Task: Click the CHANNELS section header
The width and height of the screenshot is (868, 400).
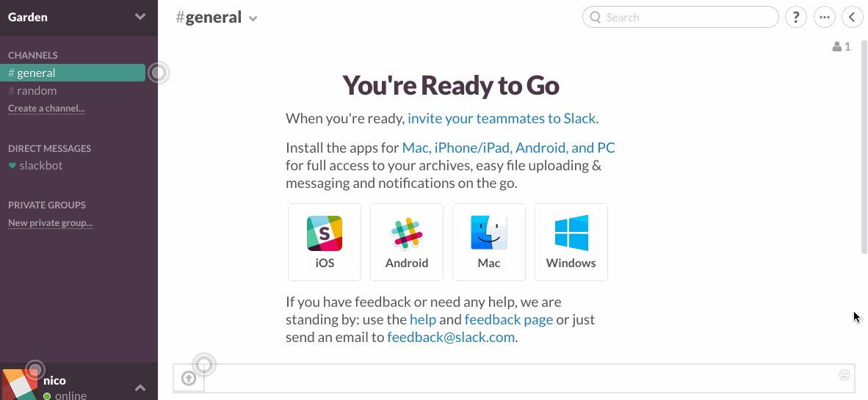Action: tap(32, 55)
